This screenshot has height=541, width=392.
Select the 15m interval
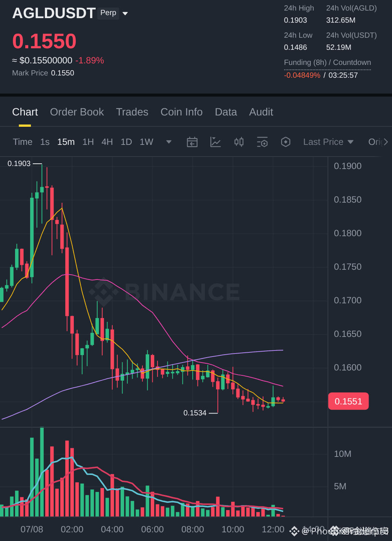[66, 142]
